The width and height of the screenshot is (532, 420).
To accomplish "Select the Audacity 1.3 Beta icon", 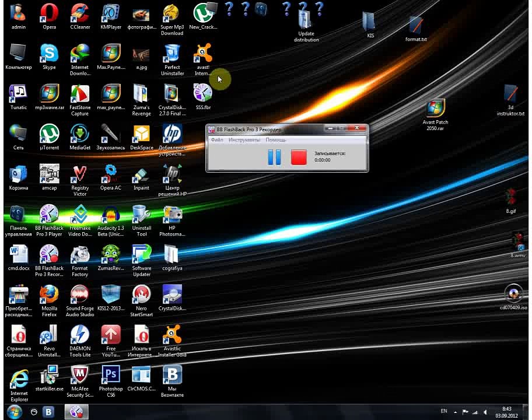I will (111, 220).
